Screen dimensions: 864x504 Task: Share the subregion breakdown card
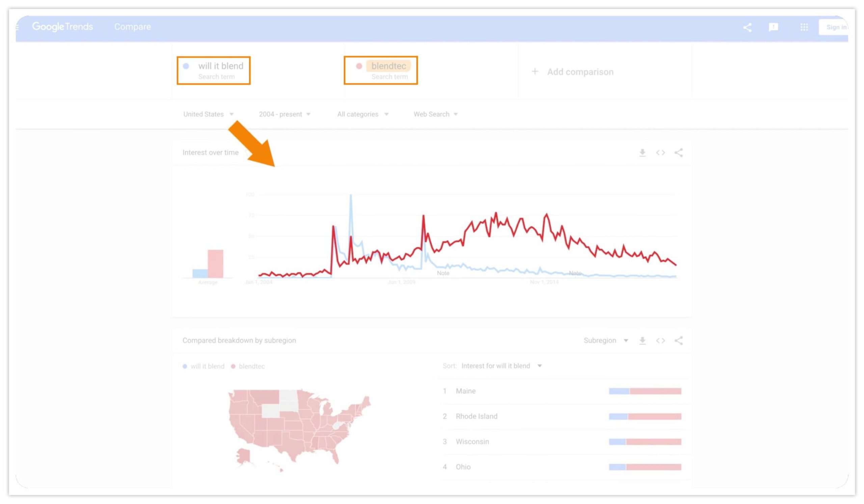[678, 341]
